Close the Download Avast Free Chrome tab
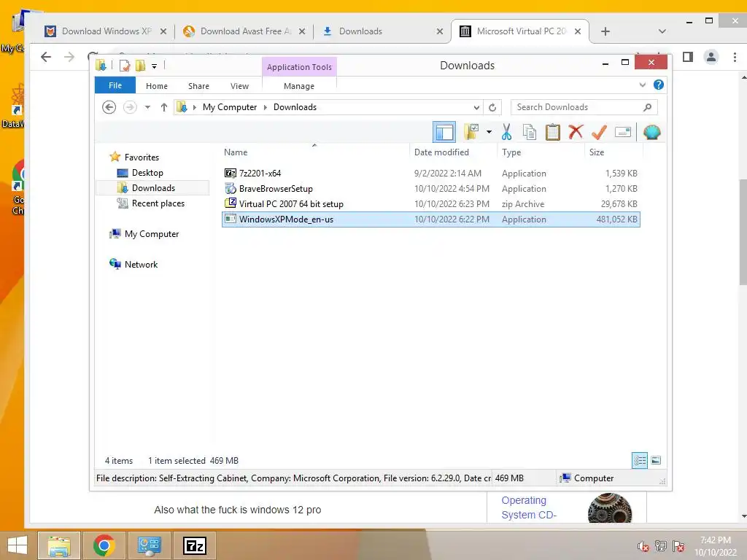747x560 pixels. tap(302, 31)
